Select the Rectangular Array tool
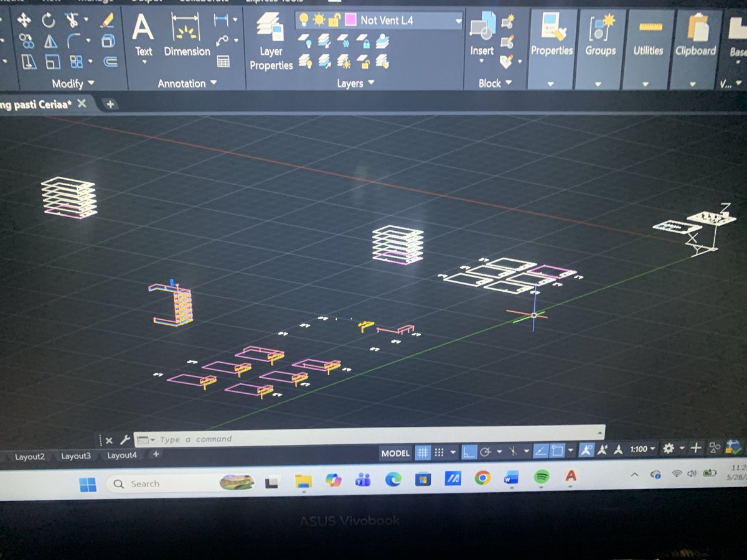This screenshot has height=560, width=747. pyautogui.click(x=77, y=61)
